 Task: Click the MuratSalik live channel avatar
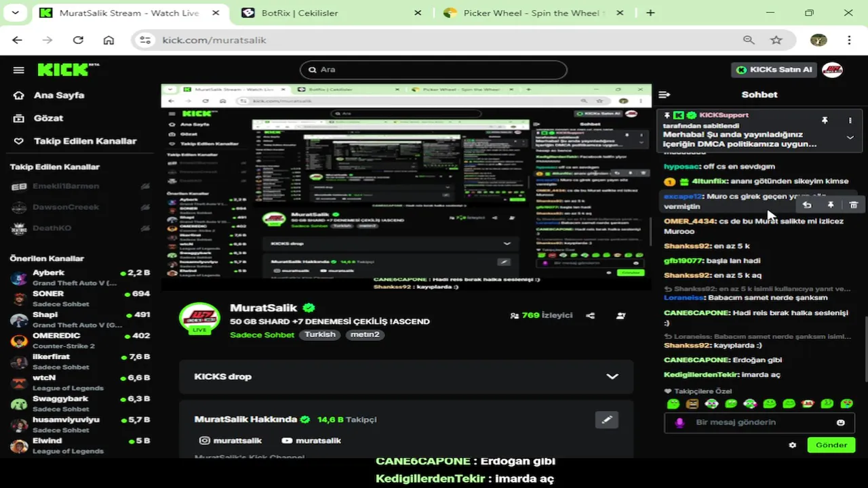tap(199, 318)
